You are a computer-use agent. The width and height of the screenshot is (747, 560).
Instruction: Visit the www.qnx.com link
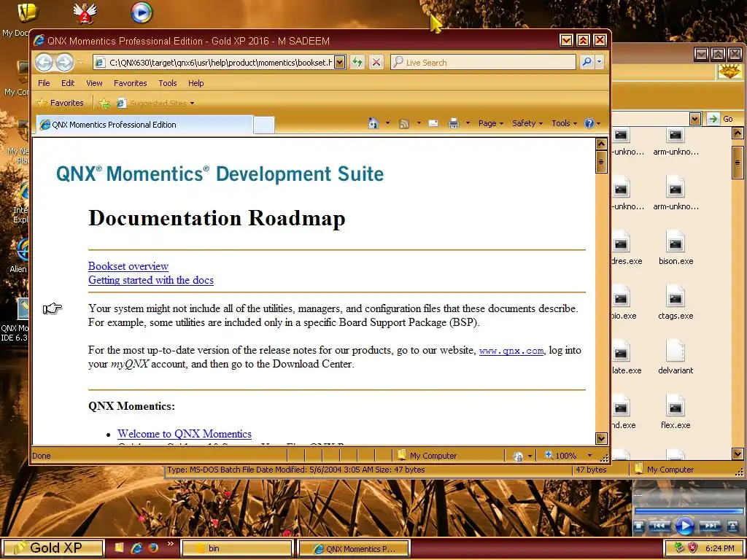point(511,351)
